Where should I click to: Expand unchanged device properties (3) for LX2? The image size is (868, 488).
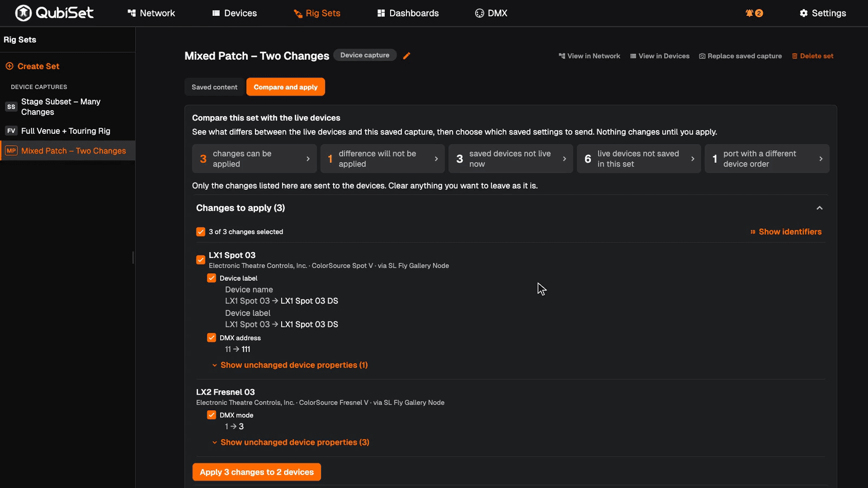[291, 442]
